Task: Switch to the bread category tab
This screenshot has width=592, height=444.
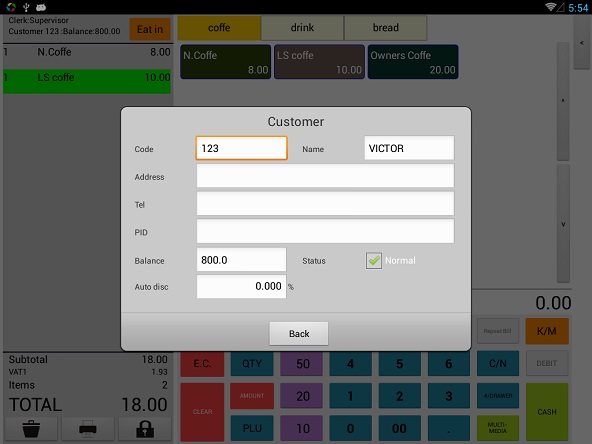Action: [x=385, y=28]
